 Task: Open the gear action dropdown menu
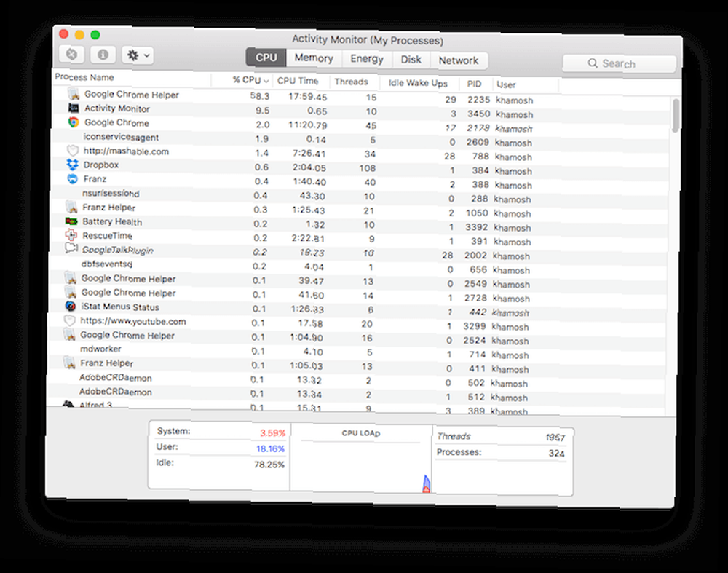click(x=138, y=55)
